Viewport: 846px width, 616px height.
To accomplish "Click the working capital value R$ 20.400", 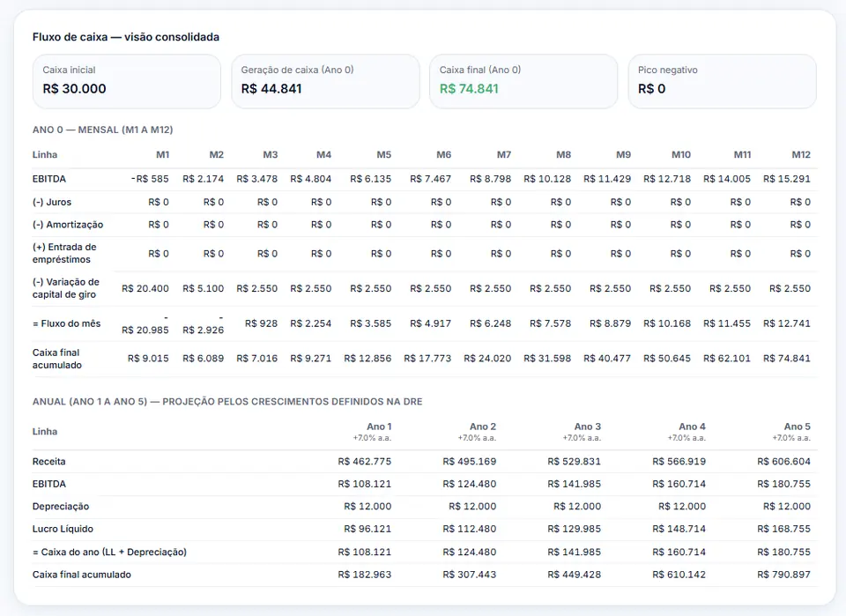I will [145, 288].
